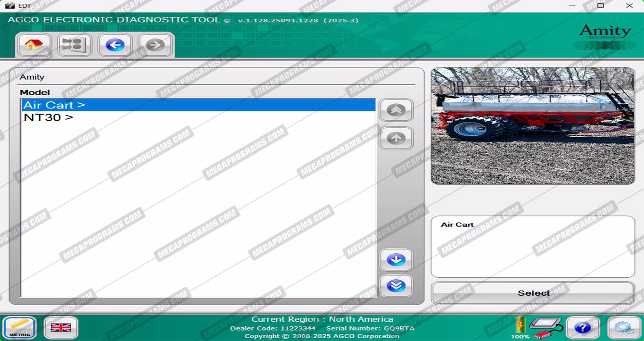The image size is (644, 341).
Task: Open settings gears icon
Action: (x=624, y=327)
